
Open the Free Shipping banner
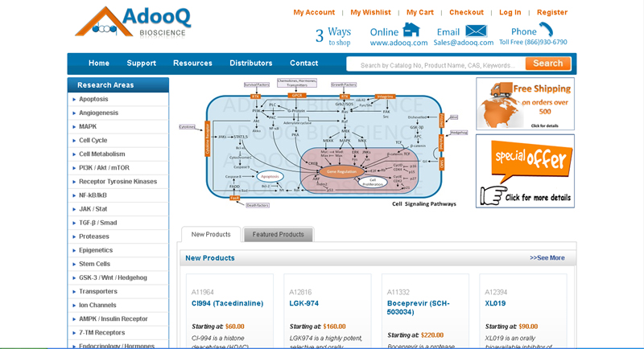coord(525,104)
